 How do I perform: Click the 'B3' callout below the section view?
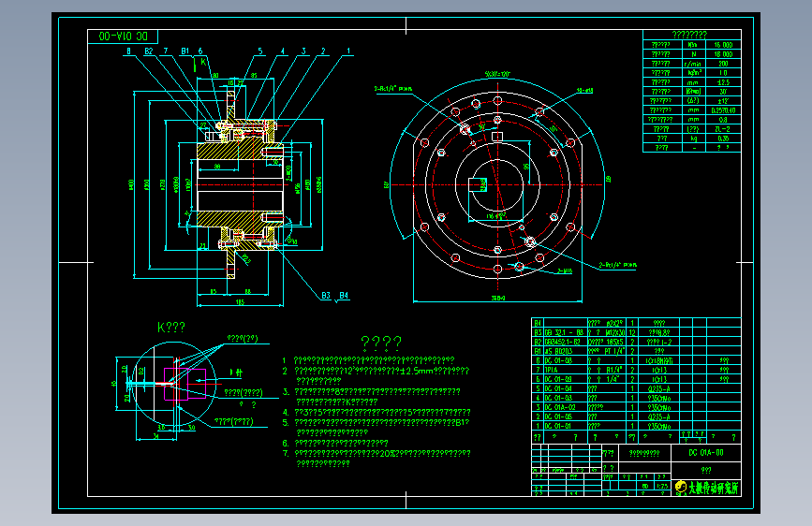tap(326, 296)
